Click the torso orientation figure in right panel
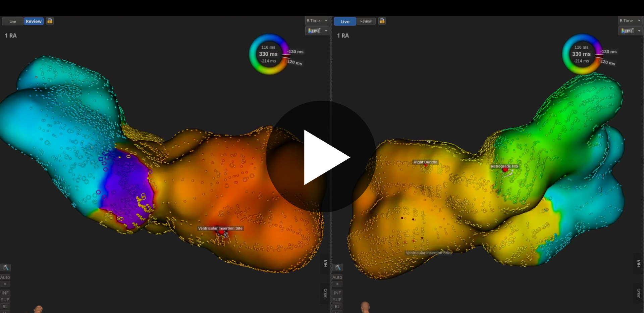Viewport: 644px width, 313px height. tap(365, 307)
